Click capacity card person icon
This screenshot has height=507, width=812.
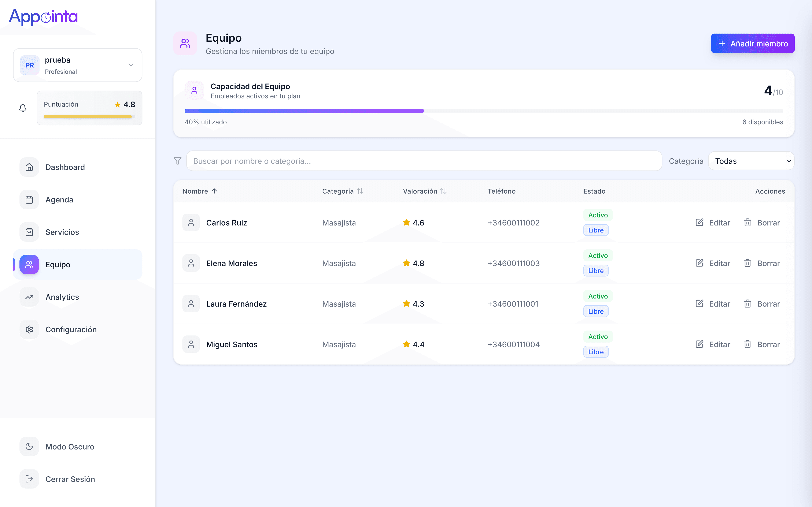[x=194, y=90]
